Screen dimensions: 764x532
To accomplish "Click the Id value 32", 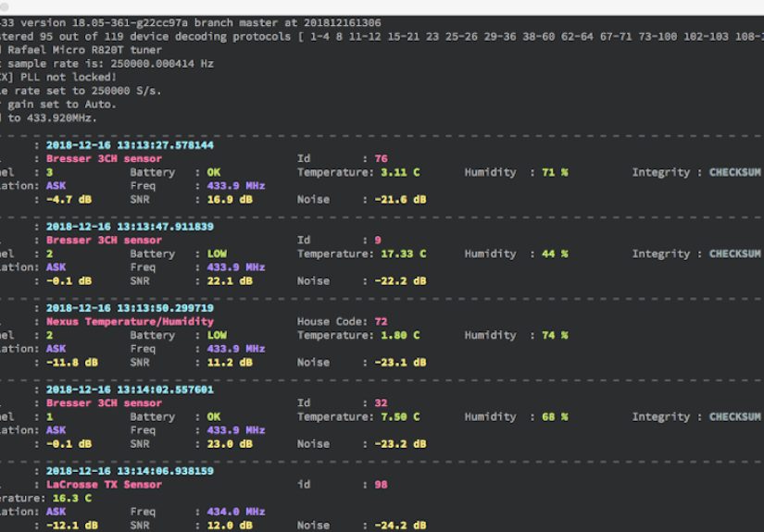I will [381, 403].
